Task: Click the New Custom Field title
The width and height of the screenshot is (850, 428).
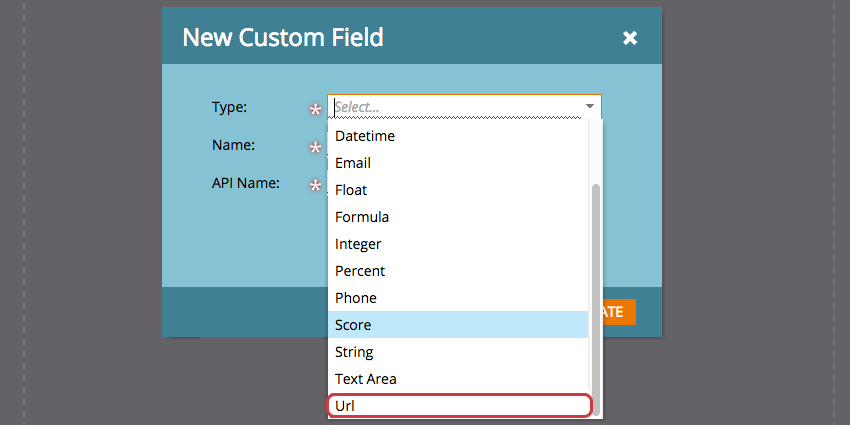Action: (283, 38)
